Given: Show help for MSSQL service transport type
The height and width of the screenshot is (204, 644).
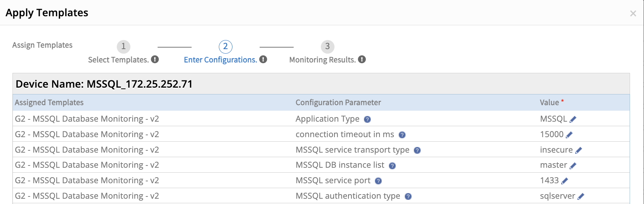Looking at the screenshot, I should coord(417,150).
